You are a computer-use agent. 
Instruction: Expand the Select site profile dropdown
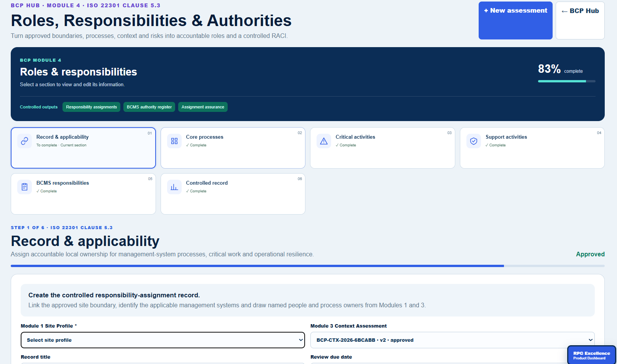coord(163,340)
